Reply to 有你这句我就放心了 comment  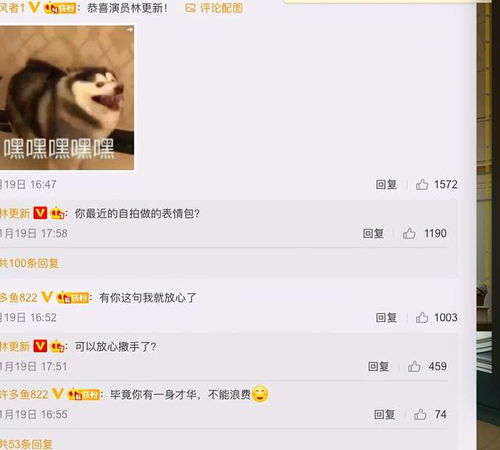386,317
